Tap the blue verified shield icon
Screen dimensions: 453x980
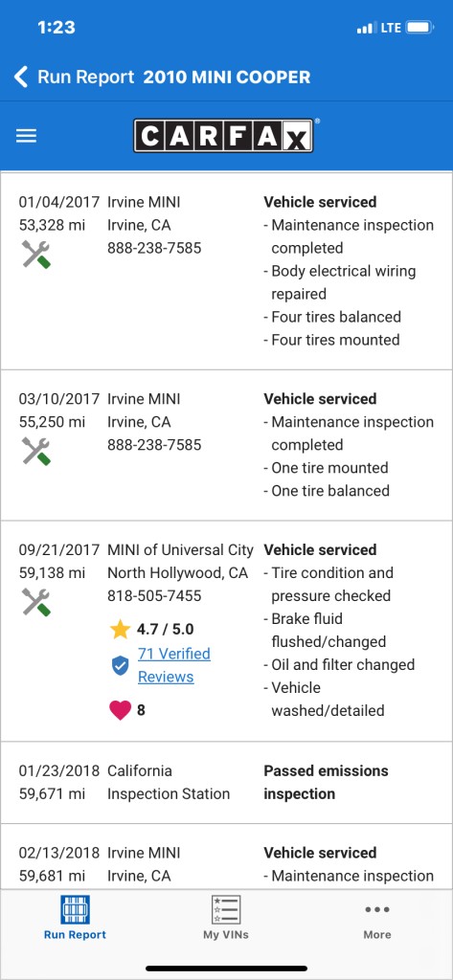[x=120, y=665]
